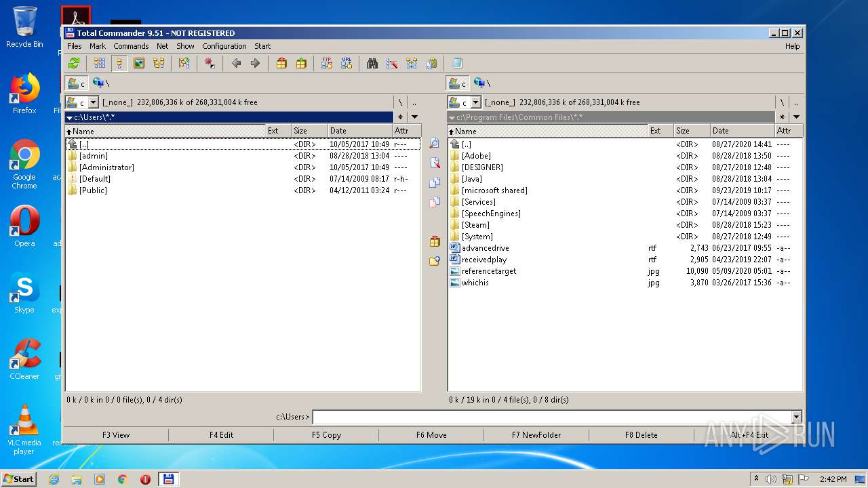
Task: Open the Mark menu
Action: click(x=98, y=46)
